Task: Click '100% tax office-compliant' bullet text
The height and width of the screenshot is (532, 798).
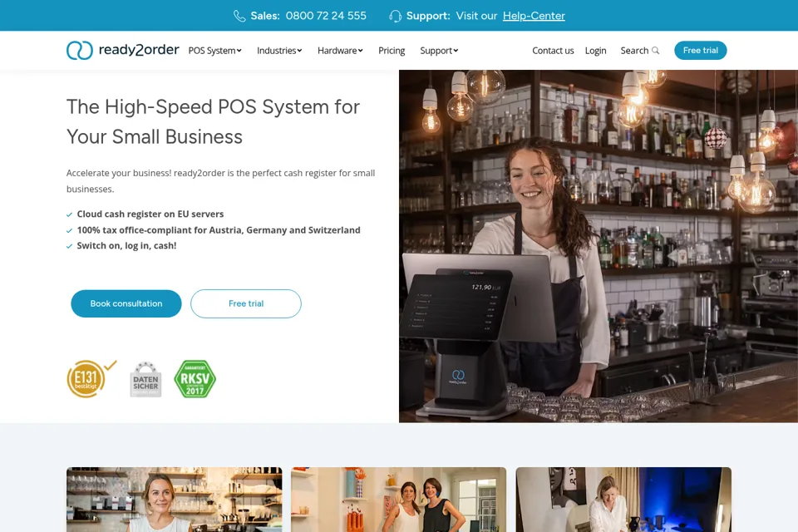Action: (219, 230)
